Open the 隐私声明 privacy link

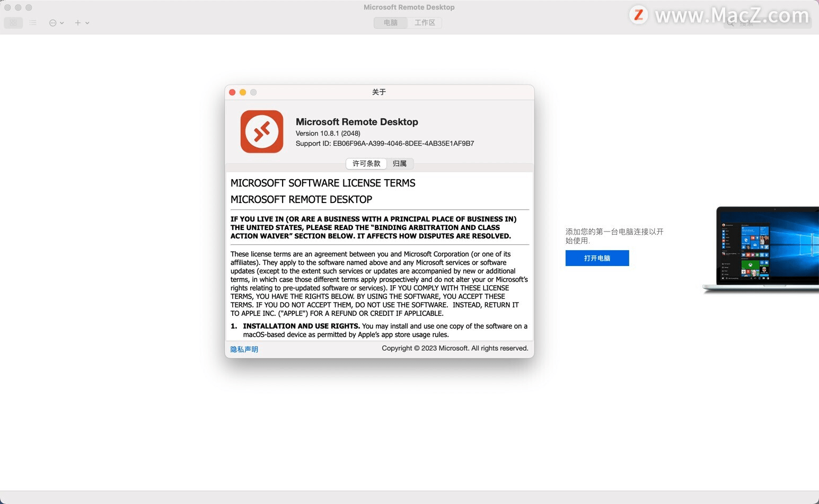[243, 349]
